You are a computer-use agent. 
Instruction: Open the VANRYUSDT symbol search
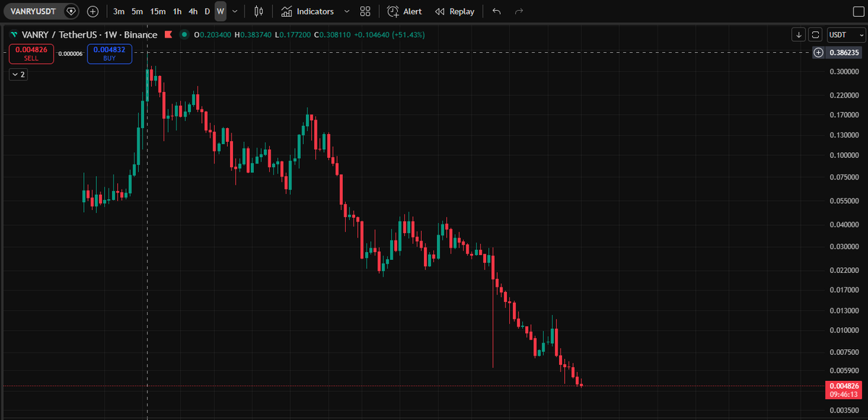[x=33, y=12]
